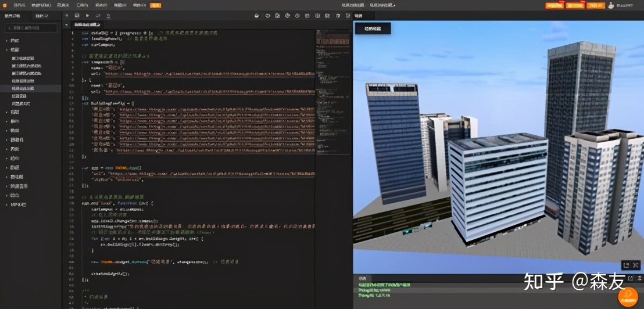
Task: Click the first icon in the right editor toolbar group
Action: pyautogui.click(x=257, y=16)
